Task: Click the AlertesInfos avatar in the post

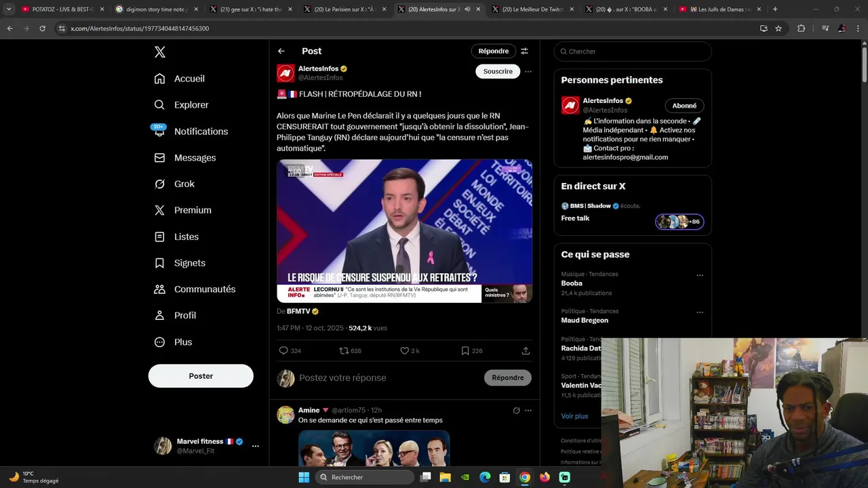Action: click(285, 73)
